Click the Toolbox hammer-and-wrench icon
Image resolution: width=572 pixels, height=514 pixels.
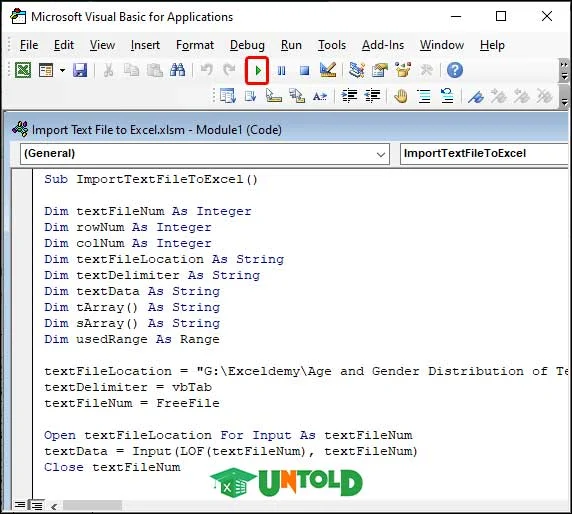pos(426,70)
